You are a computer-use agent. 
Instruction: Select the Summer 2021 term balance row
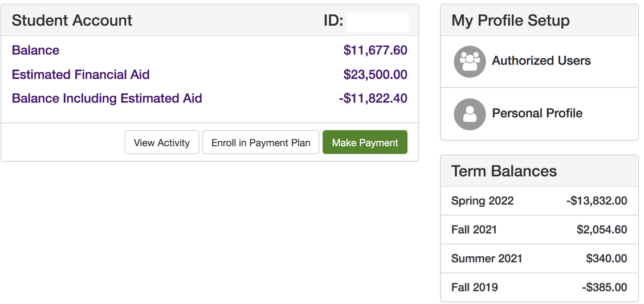coord(539,258)
